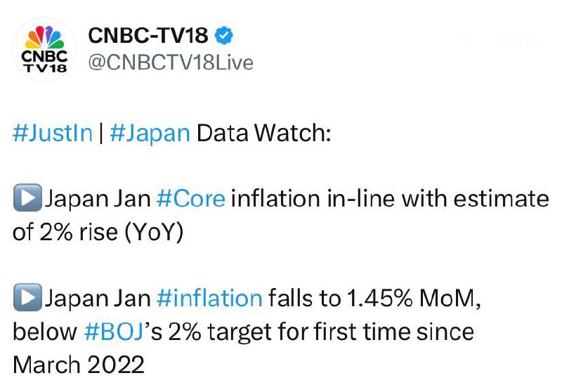Open the #Core hashtag

[191, 200]
